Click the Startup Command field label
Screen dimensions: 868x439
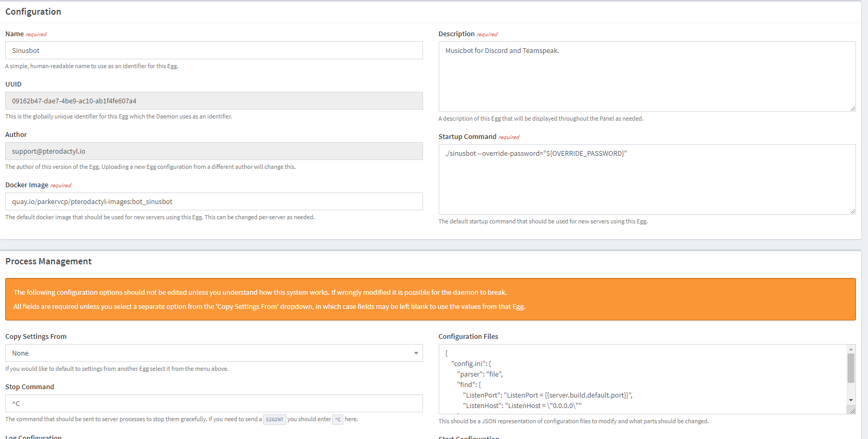click(467, 137)
